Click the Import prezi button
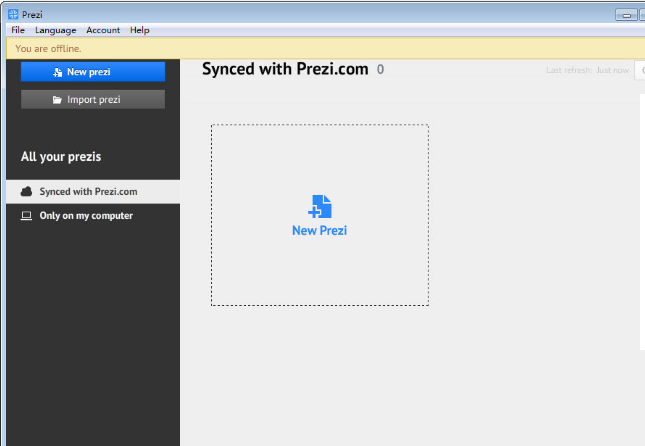Screen dimensions: 645x446 pos(93,100)
